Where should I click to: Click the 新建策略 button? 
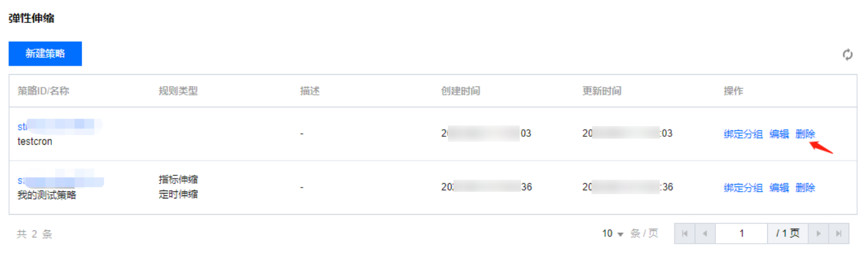tap(45, 54)
